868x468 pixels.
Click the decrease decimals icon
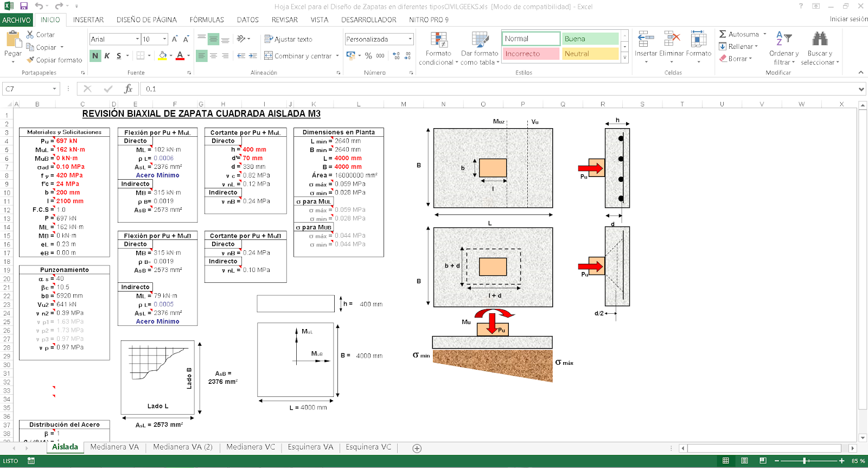coord(409,55)
